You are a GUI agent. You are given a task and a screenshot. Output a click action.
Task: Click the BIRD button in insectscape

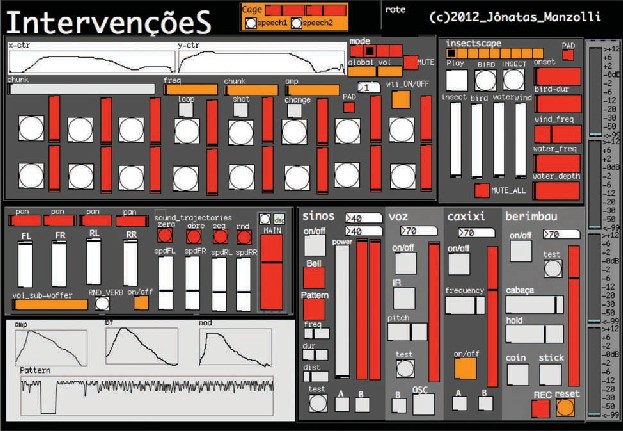click(x=486, y=79)
